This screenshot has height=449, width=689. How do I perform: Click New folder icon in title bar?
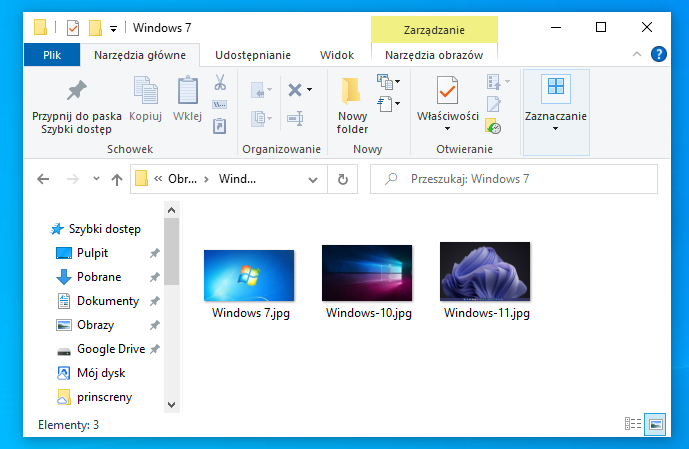point(95,28)
